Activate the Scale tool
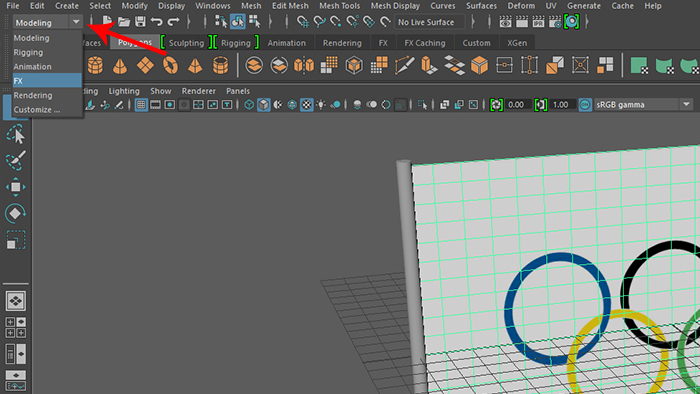The image size is (700, 394). (x=16, y=240)
